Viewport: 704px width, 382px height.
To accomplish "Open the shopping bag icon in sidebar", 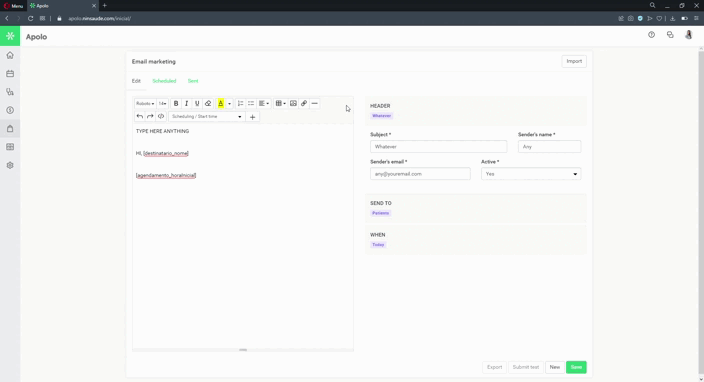I will tap(10, 129).
